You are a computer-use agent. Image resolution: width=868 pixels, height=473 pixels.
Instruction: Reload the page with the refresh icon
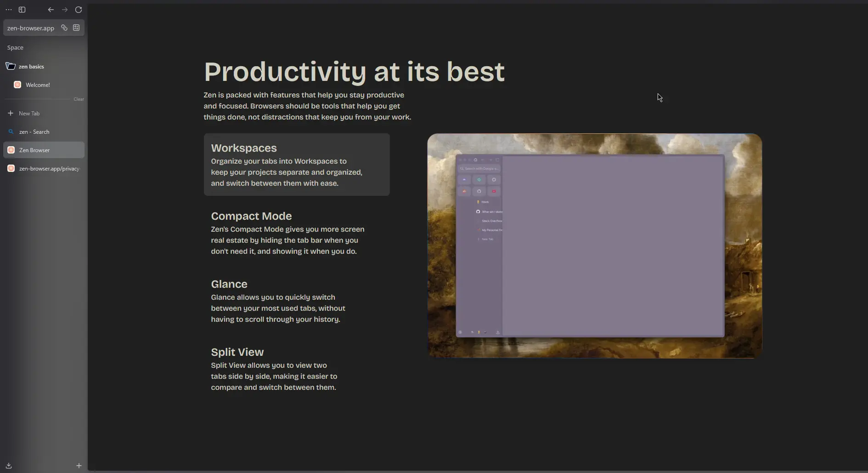(x=79, y=10)
